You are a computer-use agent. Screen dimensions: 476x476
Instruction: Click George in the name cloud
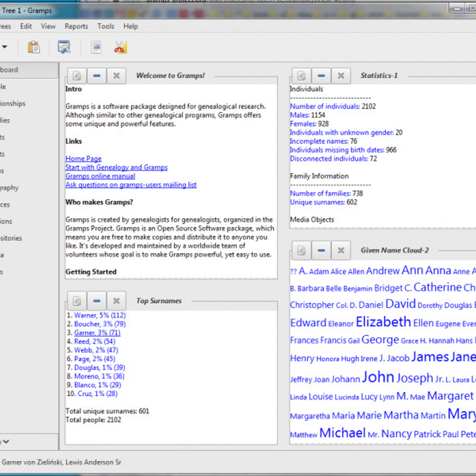click(380, 340)
